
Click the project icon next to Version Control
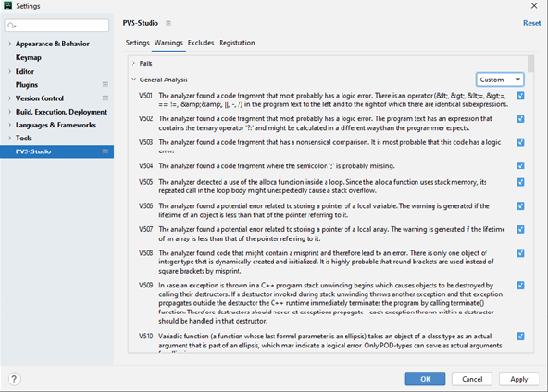[x=105, y=98]
